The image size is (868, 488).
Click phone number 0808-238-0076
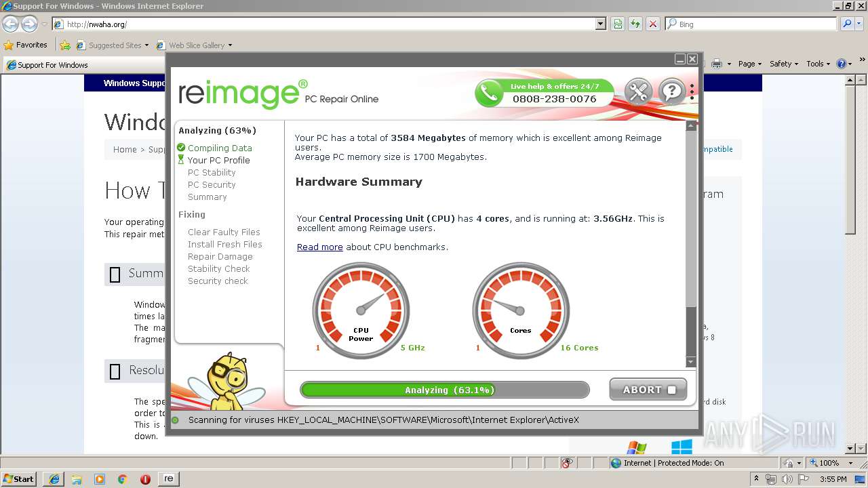(x=554, y=99)
